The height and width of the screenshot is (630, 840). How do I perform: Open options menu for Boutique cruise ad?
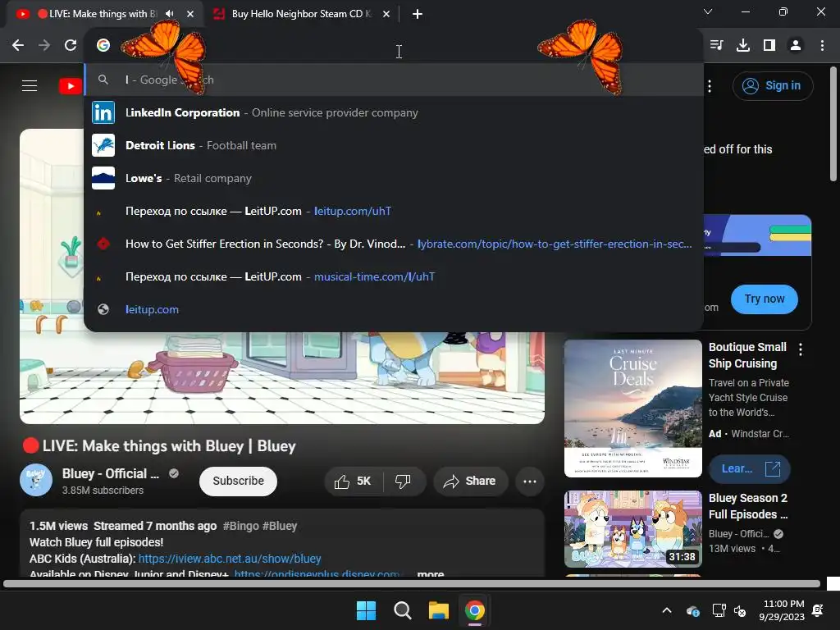(x=801, y=349)
